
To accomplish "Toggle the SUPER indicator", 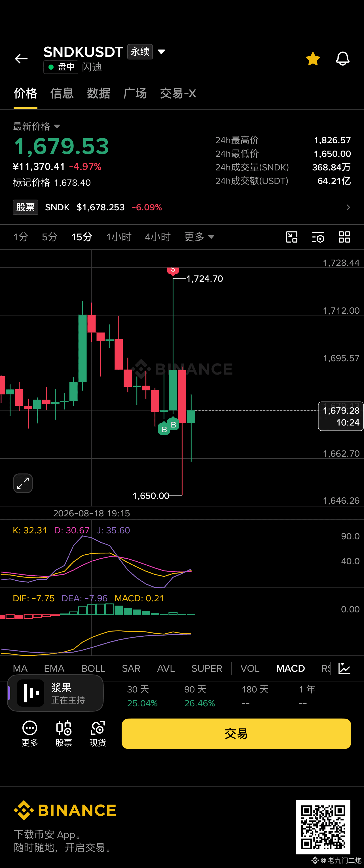I will click(x=207, y=668).
